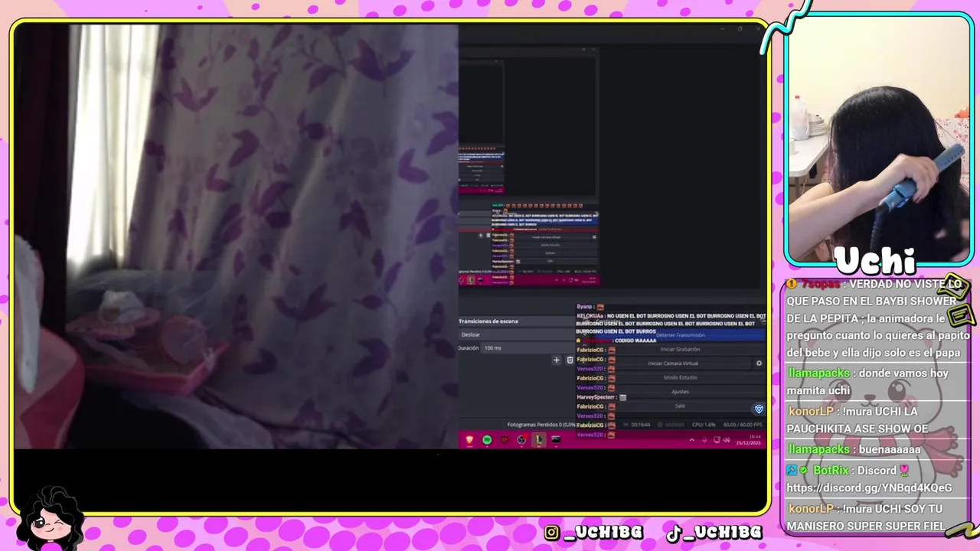The width and height of the screenshot is (980, 551).
Task: Open the Spotify taskbar icon
Action: pos(487,440)
